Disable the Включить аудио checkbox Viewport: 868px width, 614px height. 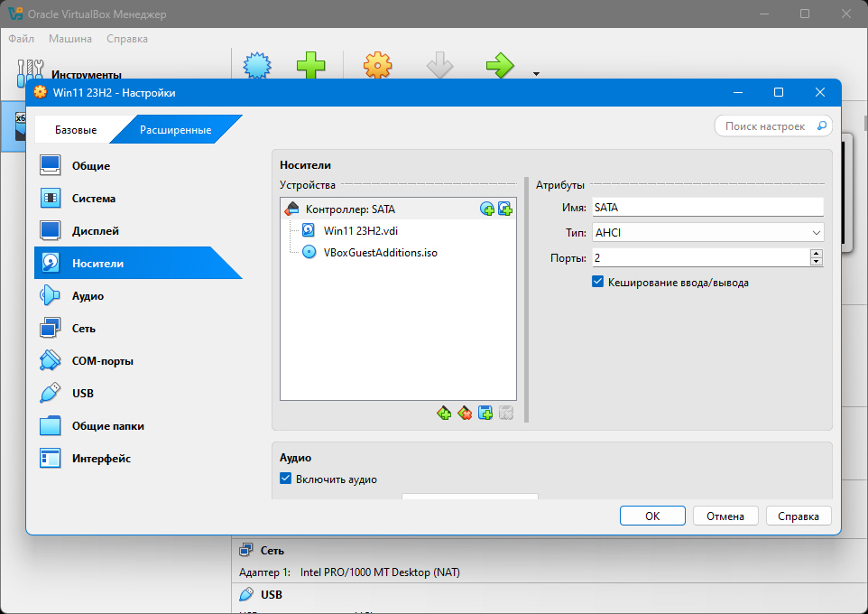(x=286, y=479)
